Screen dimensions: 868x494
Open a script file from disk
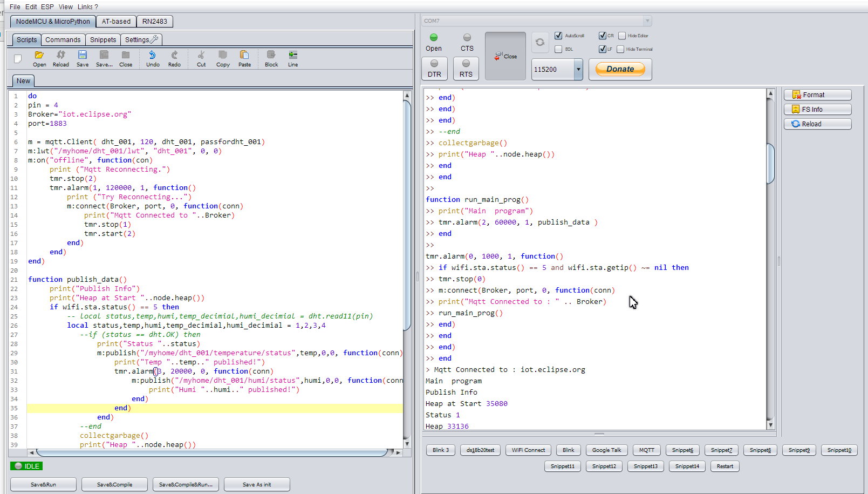click(x=39, y=58)
